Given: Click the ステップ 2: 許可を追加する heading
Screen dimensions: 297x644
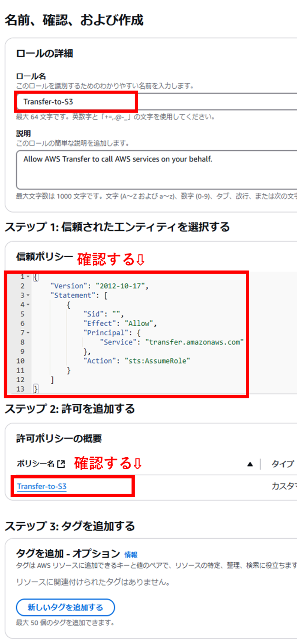Looking at the screenshot, I should 69,408.
